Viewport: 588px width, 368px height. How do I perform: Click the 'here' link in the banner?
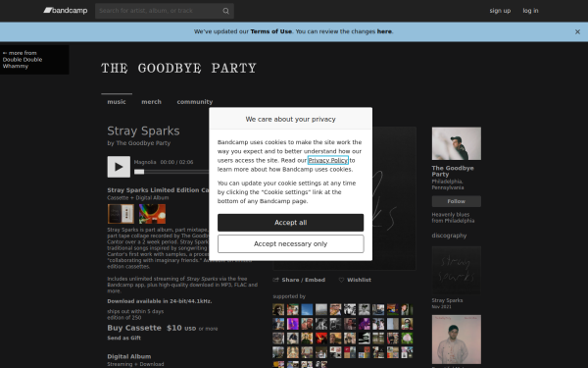tap(384, 31)
